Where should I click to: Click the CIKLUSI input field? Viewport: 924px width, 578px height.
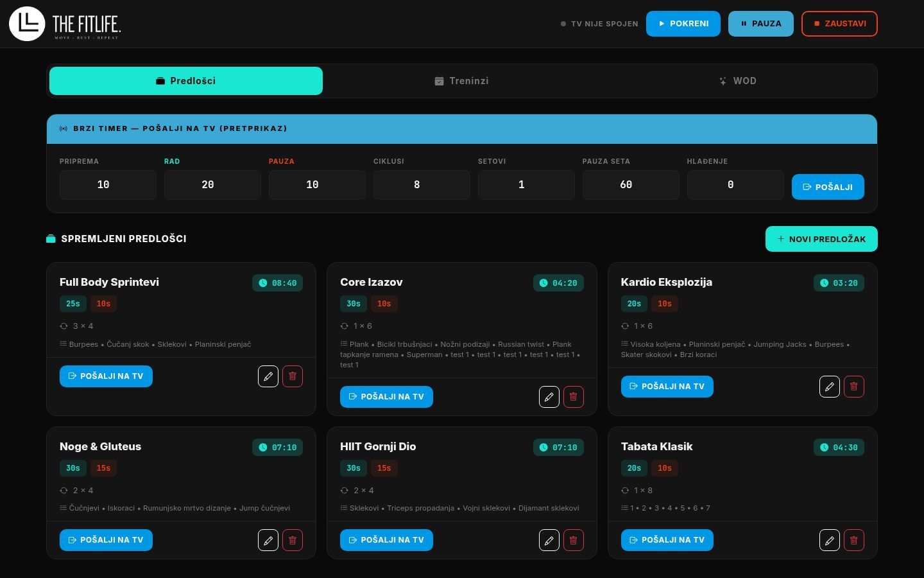point(422,185)
